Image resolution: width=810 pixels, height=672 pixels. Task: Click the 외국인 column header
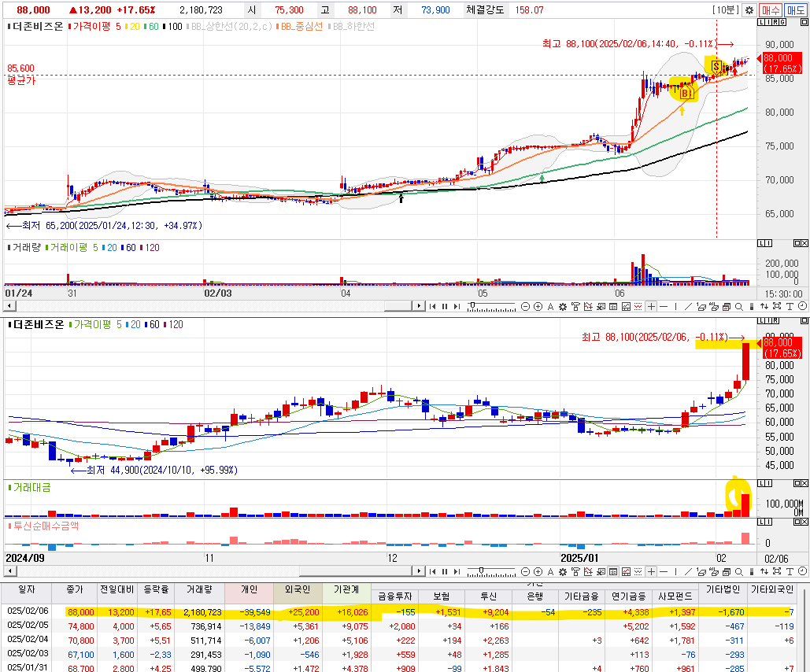pos(298,589)
